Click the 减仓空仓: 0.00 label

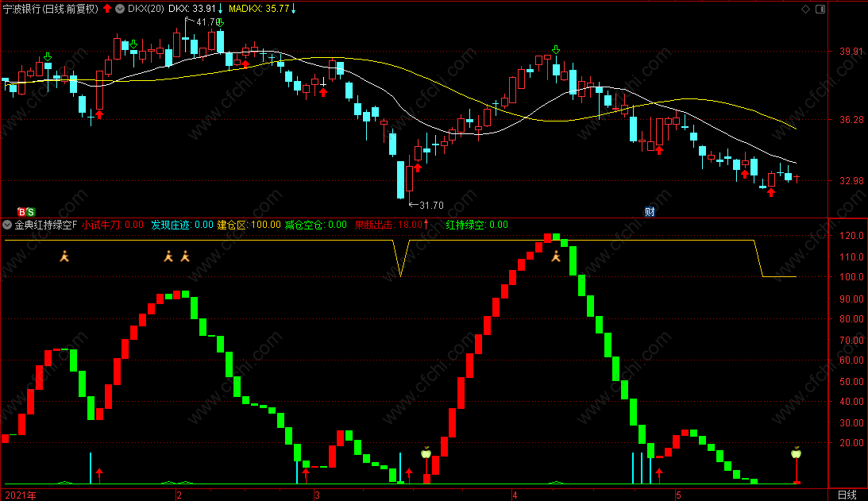coord(316,225)
